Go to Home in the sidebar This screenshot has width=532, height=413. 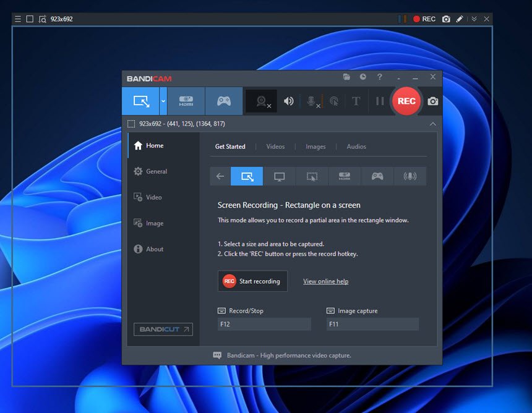pos(163,145)
